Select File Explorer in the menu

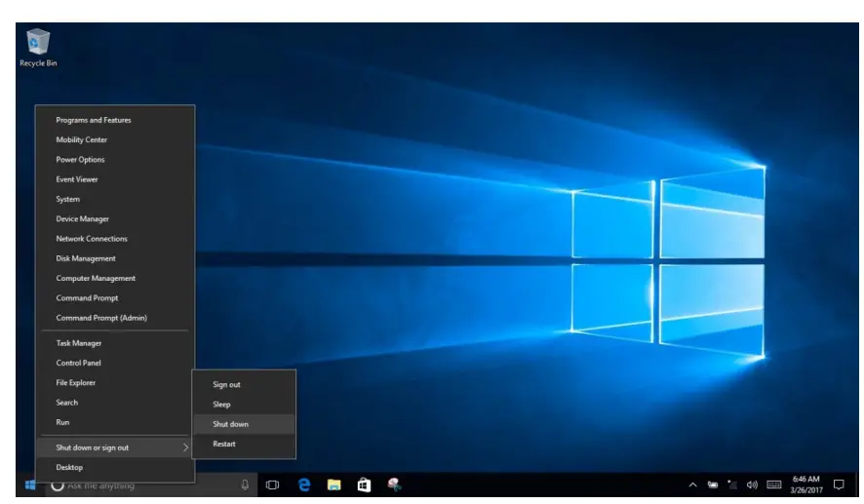coord(115,383)
